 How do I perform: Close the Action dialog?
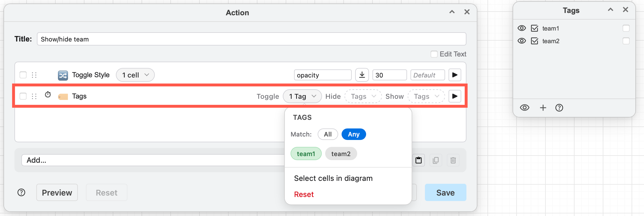pyautogui.click(x=467, y=12)
